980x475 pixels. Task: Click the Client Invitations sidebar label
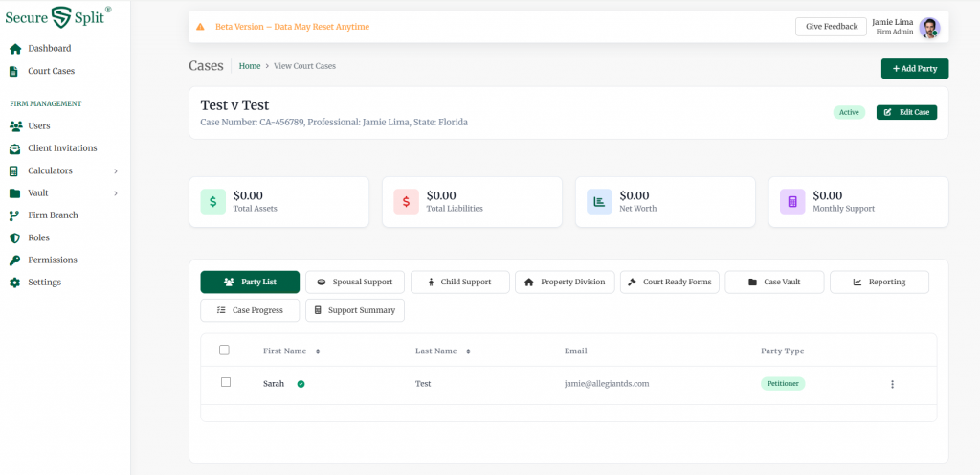(62, 148)
